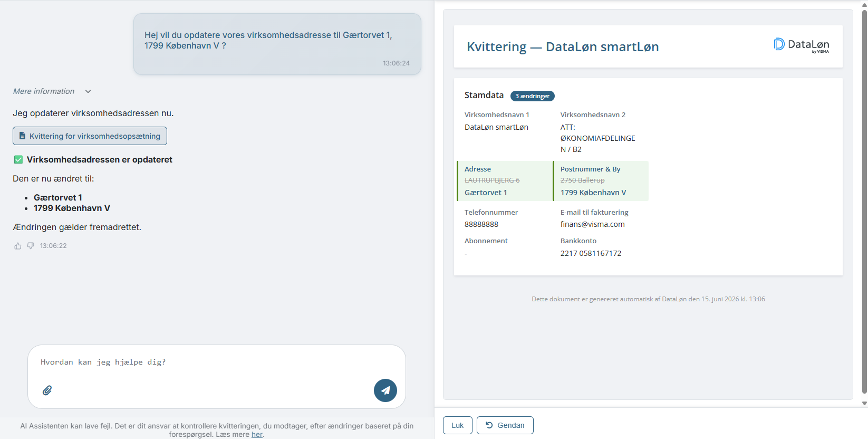The width and height of the screenshot is (868, 439).
Task: Click 'Ændringen gælder fremadrettet.' text
Action: 77,227
